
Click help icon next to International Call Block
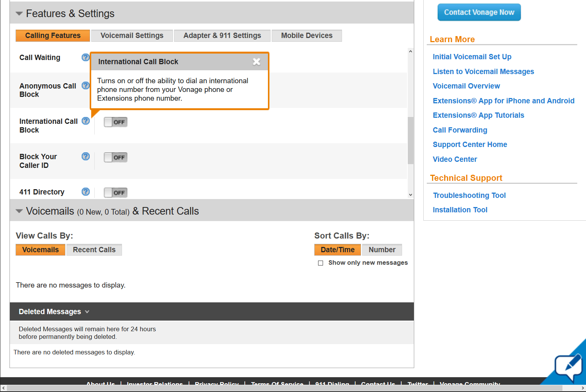pyautogui.click(x=86, y=121)
